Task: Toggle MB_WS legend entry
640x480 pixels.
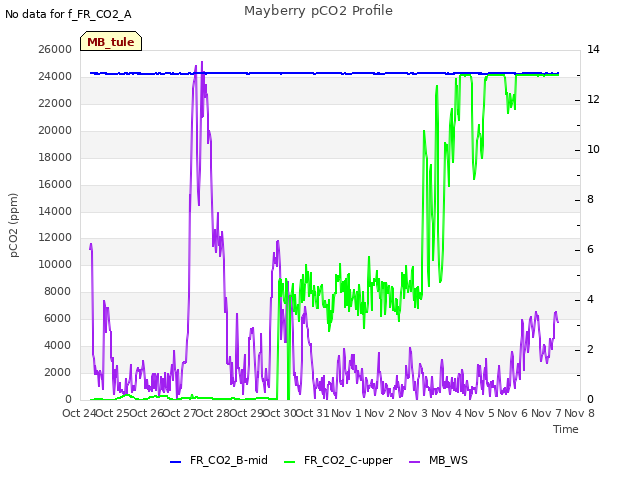Action: click(438, 460)
